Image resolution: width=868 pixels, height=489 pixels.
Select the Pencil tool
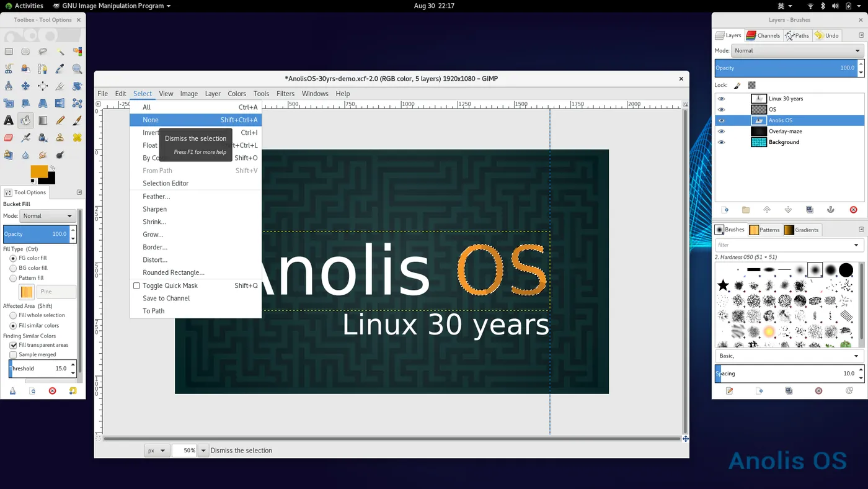(60, 120)
